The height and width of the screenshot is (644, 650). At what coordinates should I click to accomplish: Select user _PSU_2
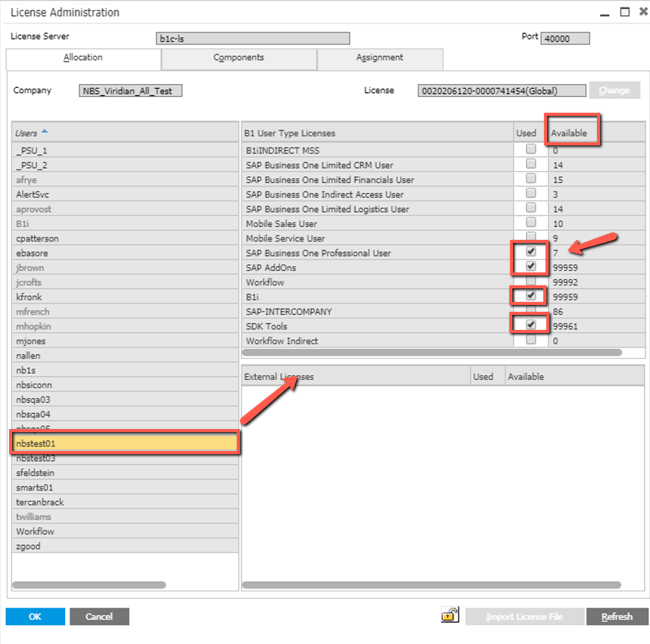coord(125,165)
